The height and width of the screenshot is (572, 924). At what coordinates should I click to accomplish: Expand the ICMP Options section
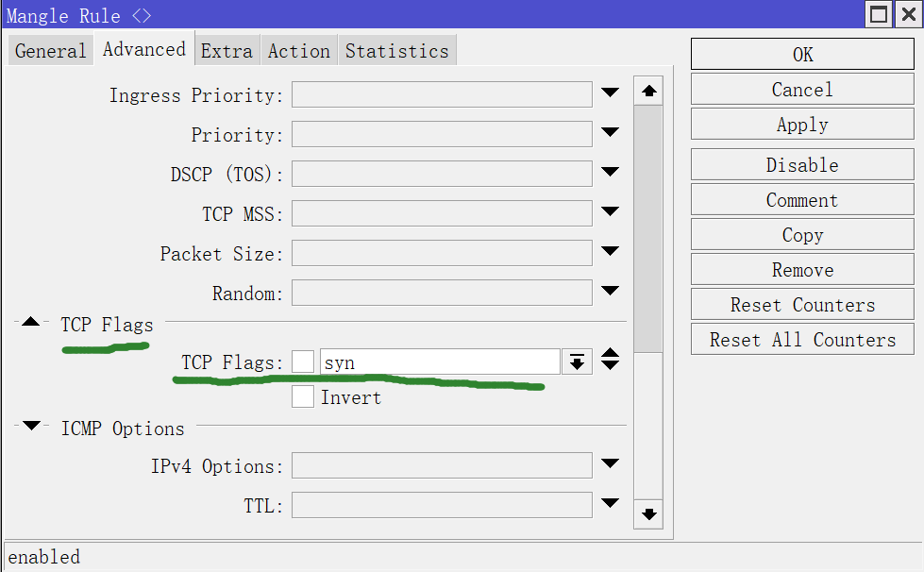[31, 427]
